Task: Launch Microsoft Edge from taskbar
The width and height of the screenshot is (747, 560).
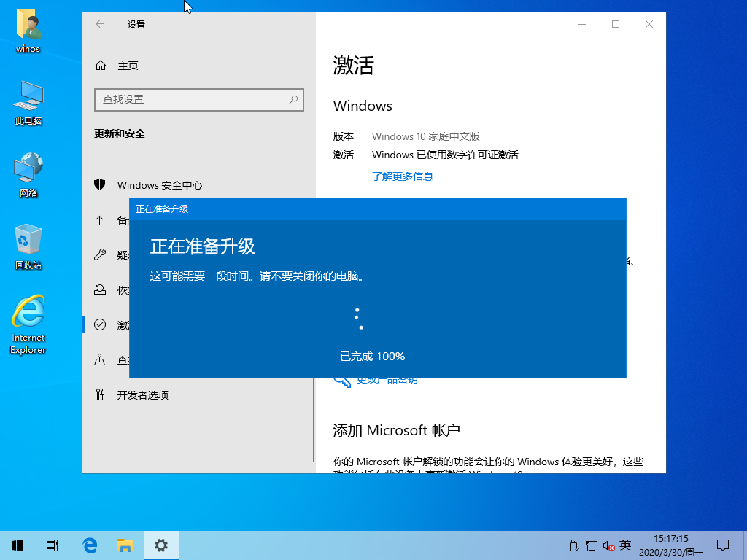Action: (90, 545)
